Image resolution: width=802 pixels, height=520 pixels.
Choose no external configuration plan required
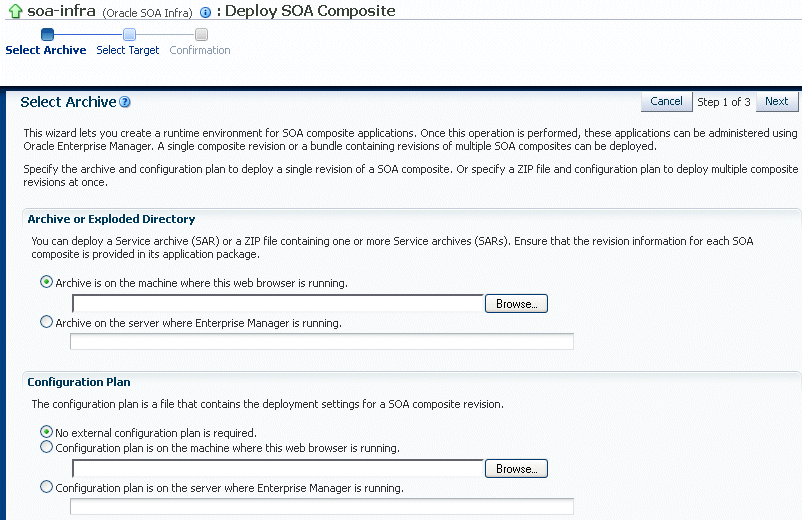[47, 432]
